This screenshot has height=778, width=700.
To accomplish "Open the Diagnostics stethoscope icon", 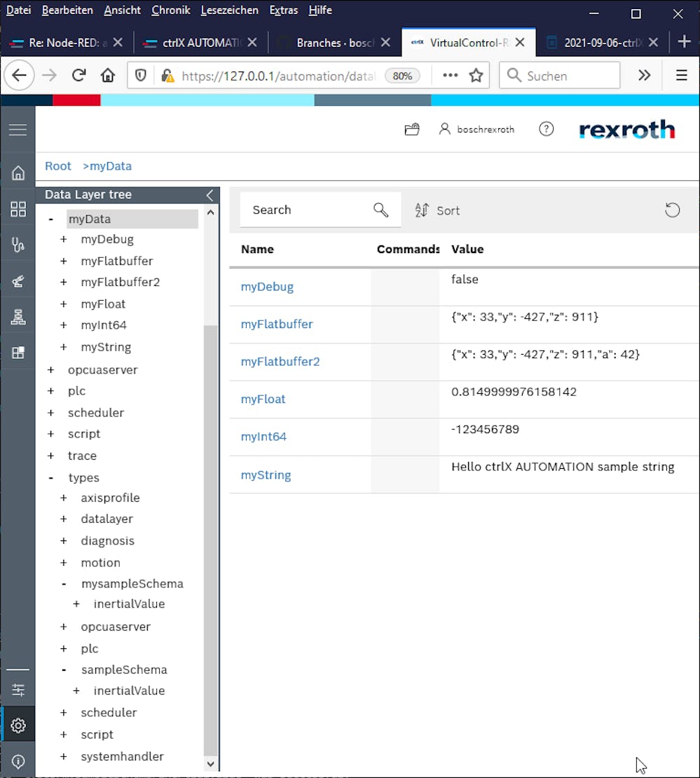I will pyautogui.click(x=18, y=245).
